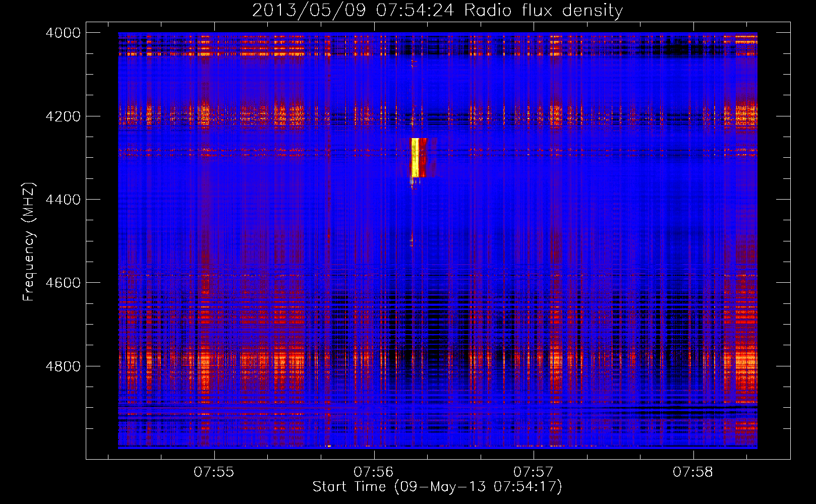This screenshot has height=504, width=816.
Task: Click the 'Start Time (09-May-13 07:54:17)' label
Action: coord(437,487)
